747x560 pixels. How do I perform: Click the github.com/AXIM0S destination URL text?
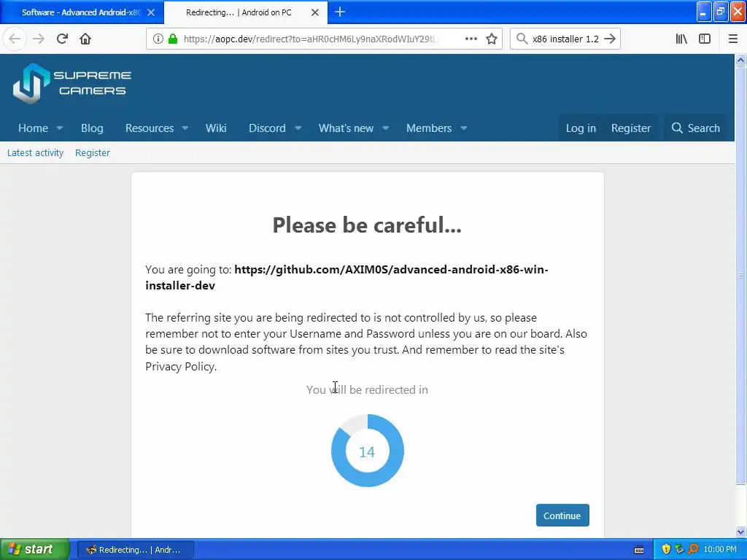(x=347, y=278)
